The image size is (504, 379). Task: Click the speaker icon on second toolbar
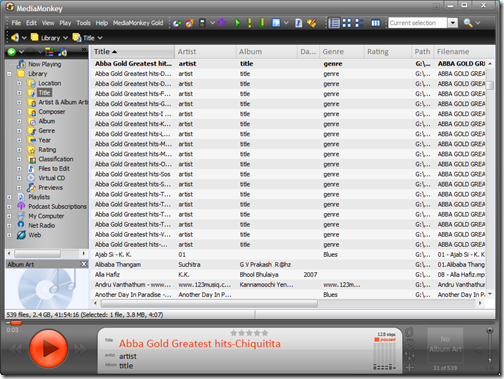tap(14, 38)
